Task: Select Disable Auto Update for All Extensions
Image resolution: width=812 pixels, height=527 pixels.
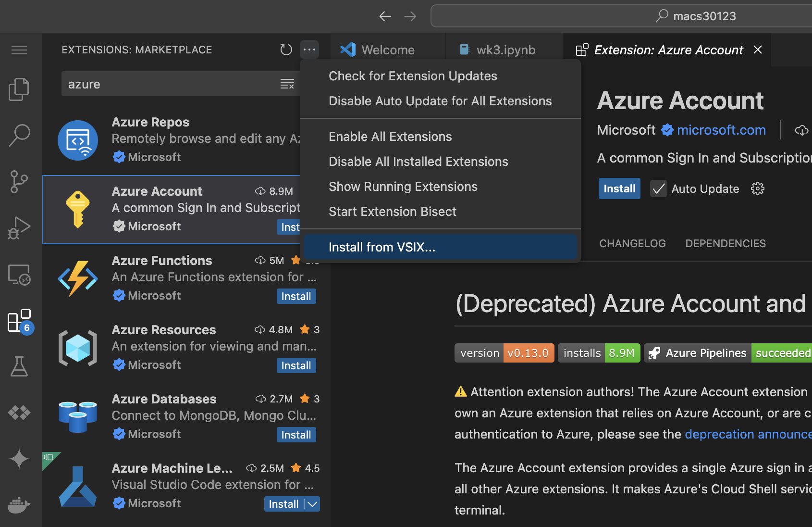Action: point(440,101)
